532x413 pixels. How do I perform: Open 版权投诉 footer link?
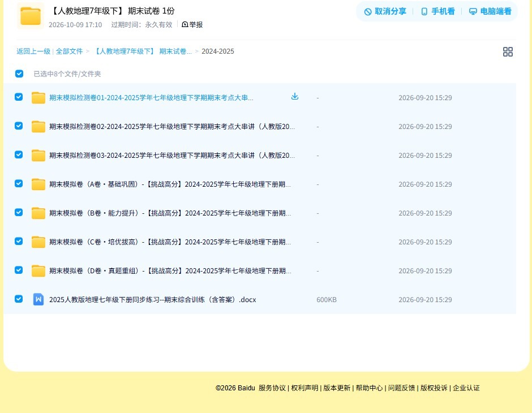(434, 388)
